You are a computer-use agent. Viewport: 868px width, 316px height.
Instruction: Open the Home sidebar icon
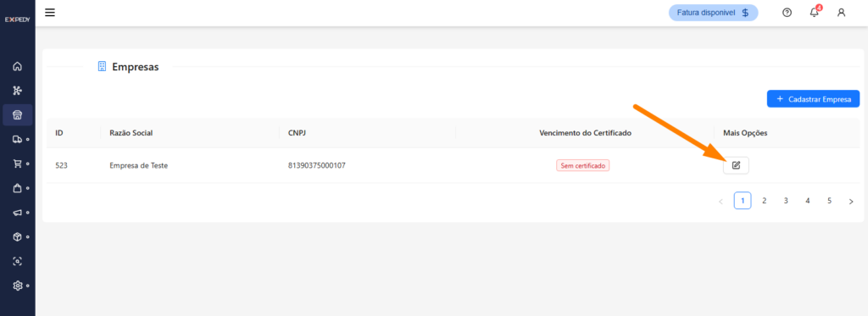pyautogui.click(x=17, y=66)
